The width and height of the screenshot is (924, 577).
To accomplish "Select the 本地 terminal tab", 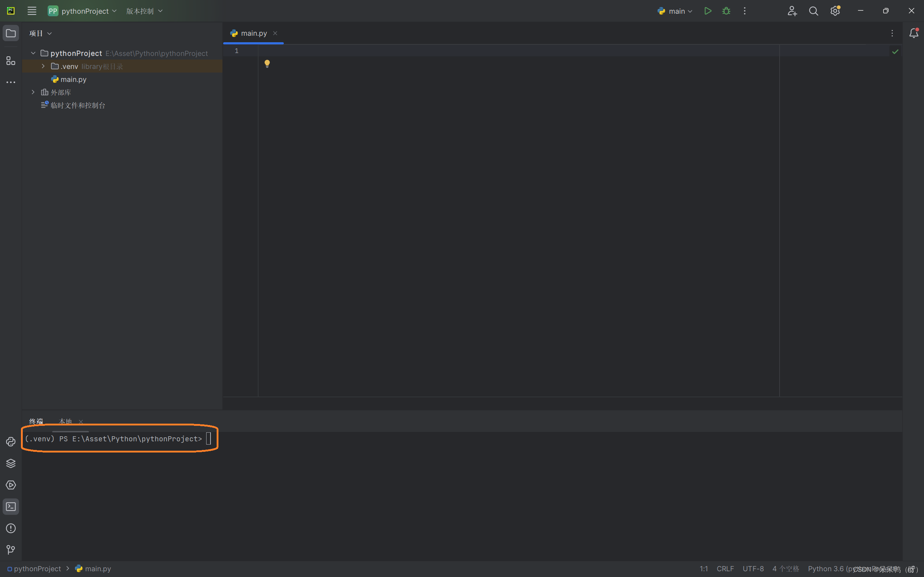I will pyautogui.click(x=66, y=421).
